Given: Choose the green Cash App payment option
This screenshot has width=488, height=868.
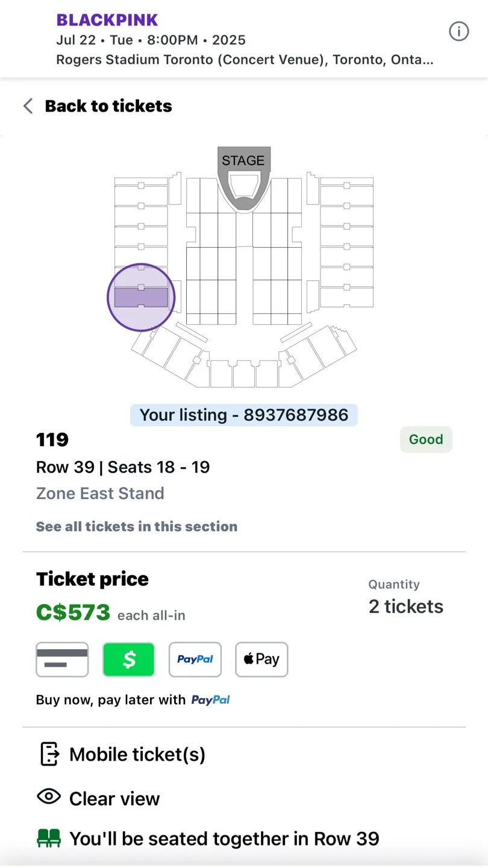Looking at the screenshot, I should (x=129, y=659).
